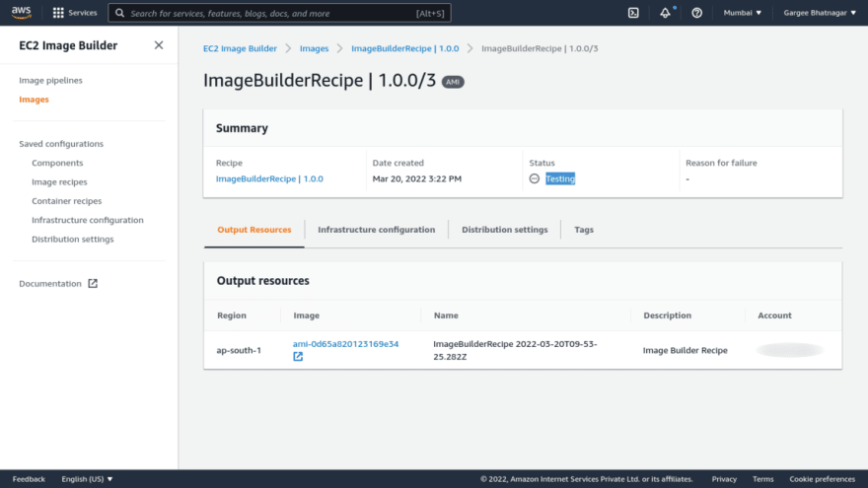Go to Image pipelines in sidebar
Viewport: 868px width, 488px height.
click(50, 80)
